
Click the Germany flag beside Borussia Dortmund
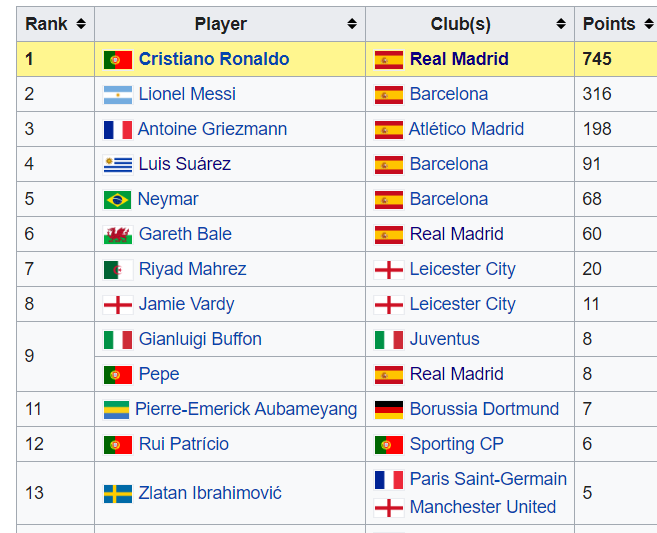[388, 410]
